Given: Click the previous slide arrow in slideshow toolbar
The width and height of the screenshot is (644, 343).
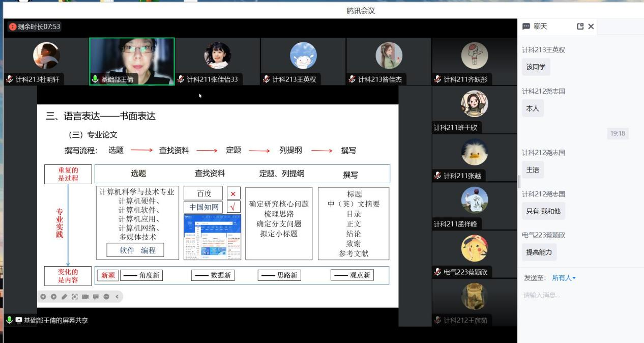Looking at the screenshot, I should point(43,297).
